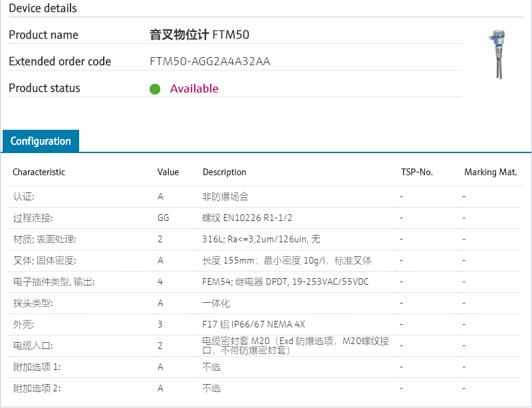Click the Device details header
The image size is (532, 408).
(42, 8)
